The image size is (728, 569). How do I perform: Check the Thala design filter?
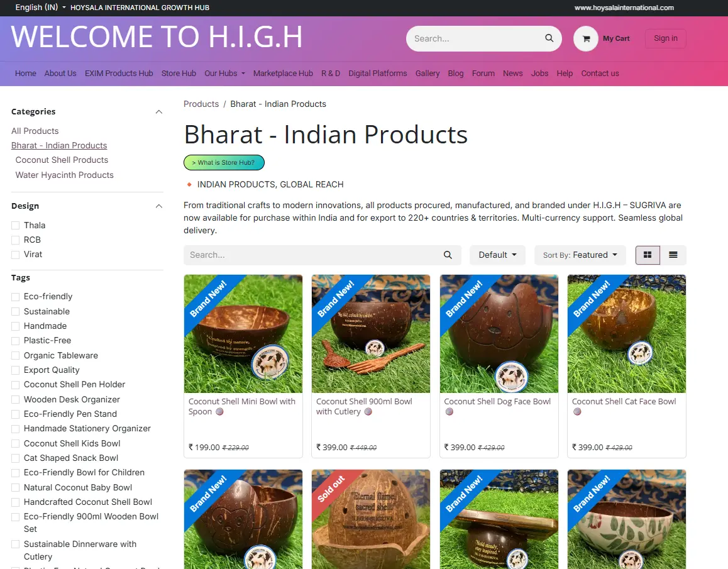pyautogui.click(x=15, y=225)
